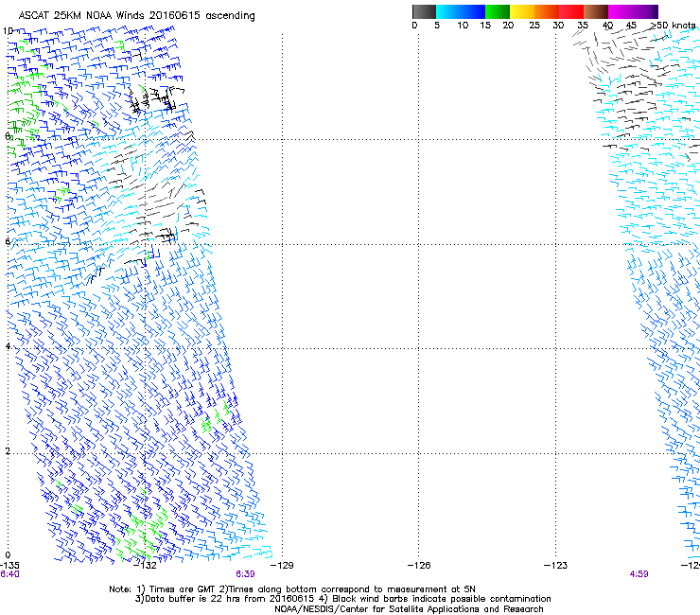Click the '30' label under the color bar
This screenshot has width=700, height=615.
click(558, 26)
